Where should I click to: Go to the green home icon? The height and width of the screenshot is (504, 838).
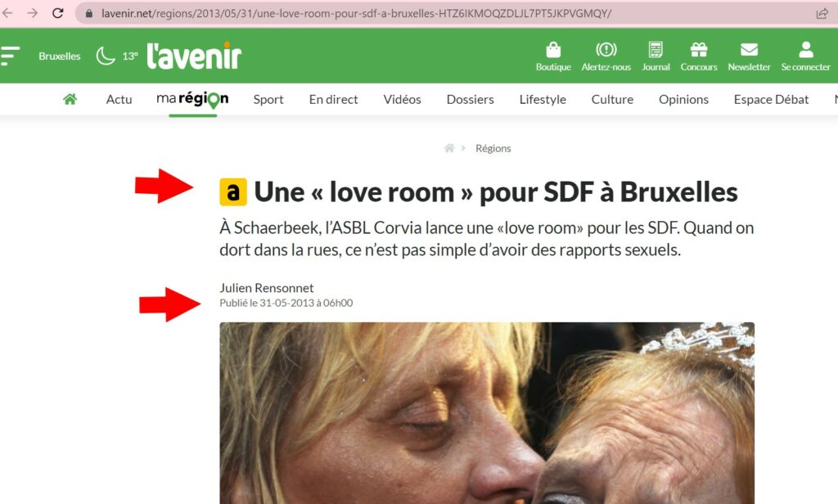[x=70, y=99]
